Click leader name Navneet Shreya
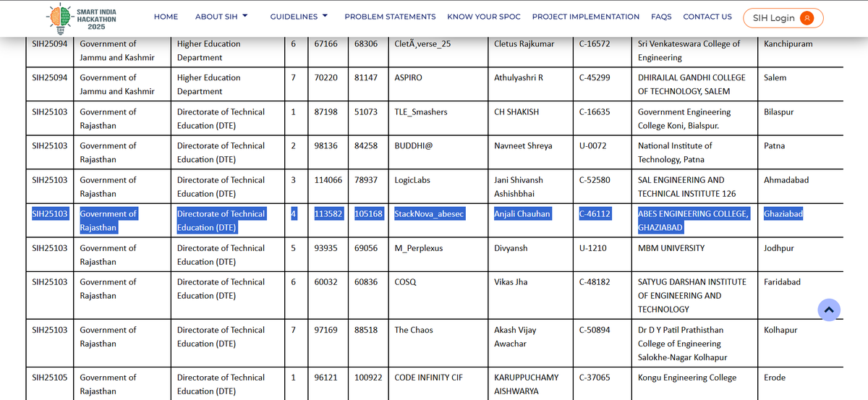Image resolution: width=868 pixels, height=400 pixels. [523, 146]
